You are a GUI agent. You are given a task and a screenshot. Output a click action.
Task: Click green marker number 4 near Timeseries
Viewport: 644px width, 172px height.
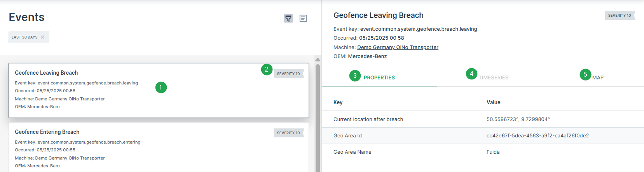[x=471, y=74]
